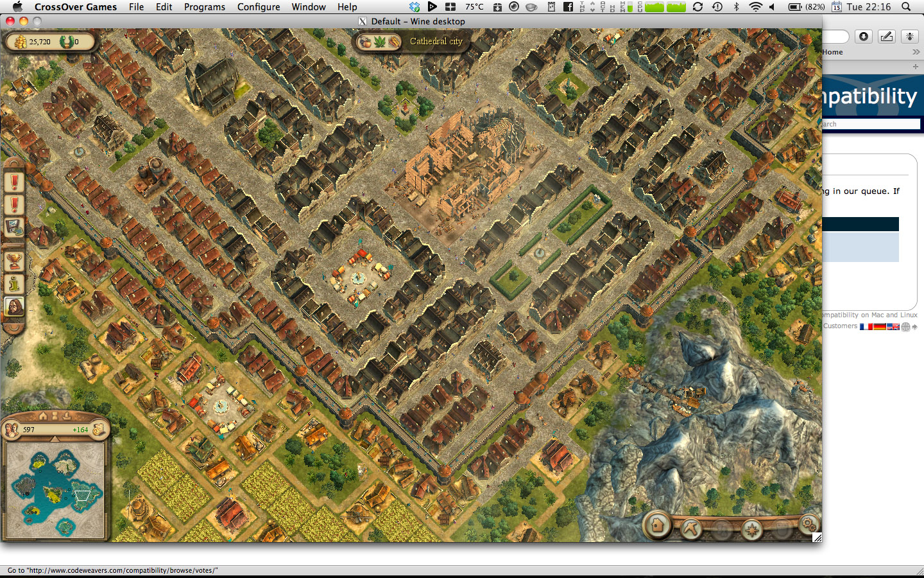Click the browser pencil edit toolbar button

pyautogui.click(x=887, y=37)
